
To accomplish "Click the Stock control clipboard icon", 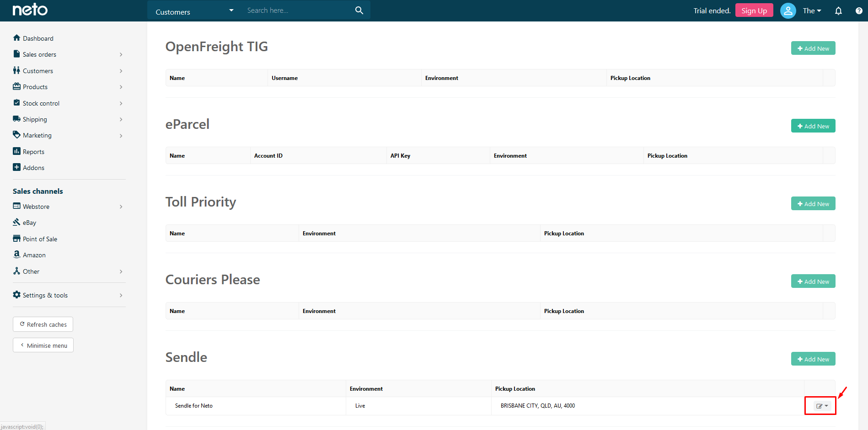I will 16,103.
